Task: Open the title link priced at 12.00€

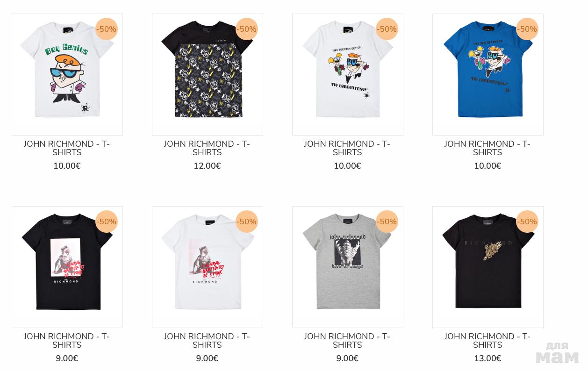Action: click(207, 148)
